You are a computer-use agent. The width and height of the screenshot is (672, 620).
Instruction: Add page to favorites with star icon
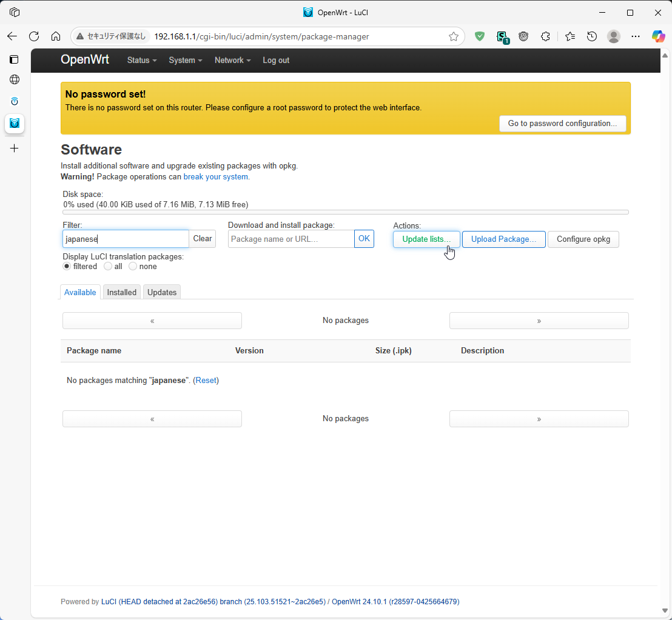pyautogui.click(x=454, y=36)
